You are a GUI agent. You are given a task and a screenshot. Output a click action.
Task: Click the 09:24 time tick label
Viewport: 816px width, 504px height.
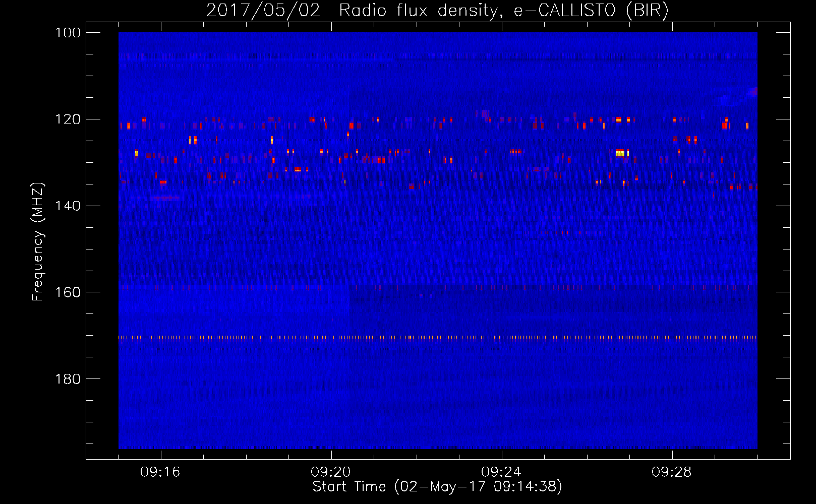501,472
